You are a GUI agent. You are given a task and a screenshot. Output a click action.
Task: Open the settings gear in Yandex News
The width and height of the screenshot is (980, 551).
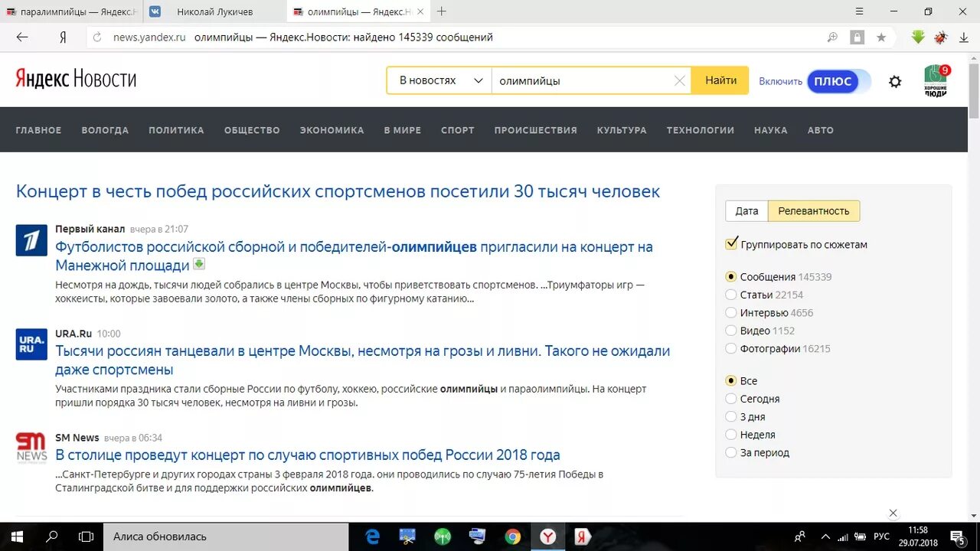pos(895,81)
